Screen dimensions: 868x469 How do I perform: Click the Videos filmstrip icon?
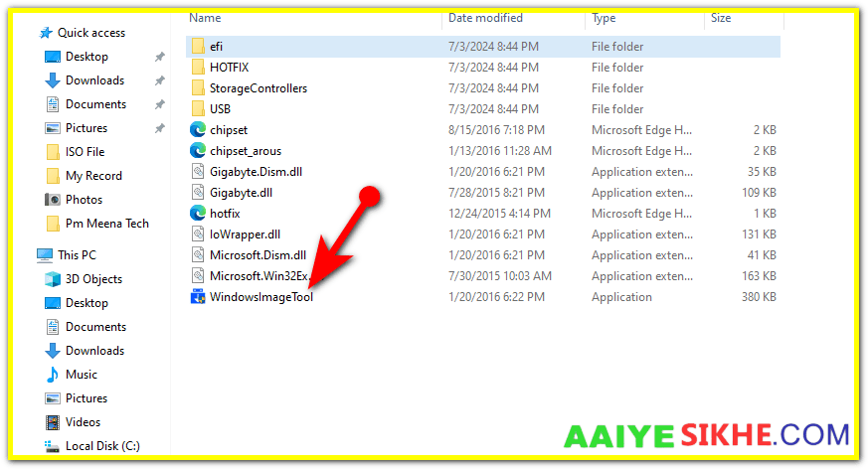click(53, 422)
